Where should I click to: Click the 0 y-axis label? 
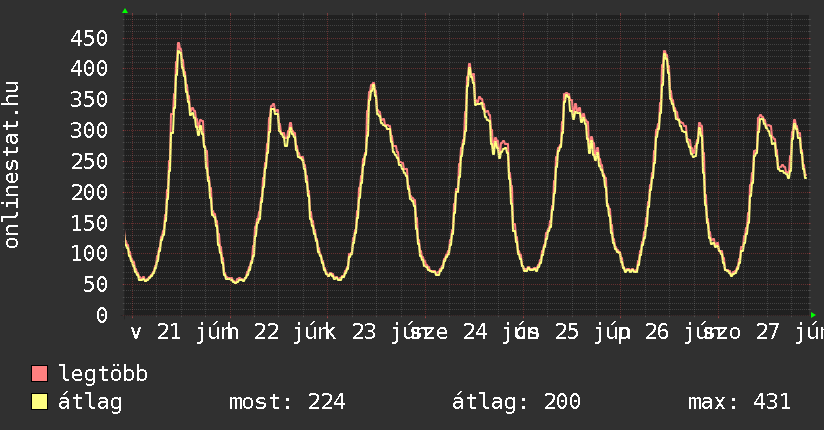point(102,315)
